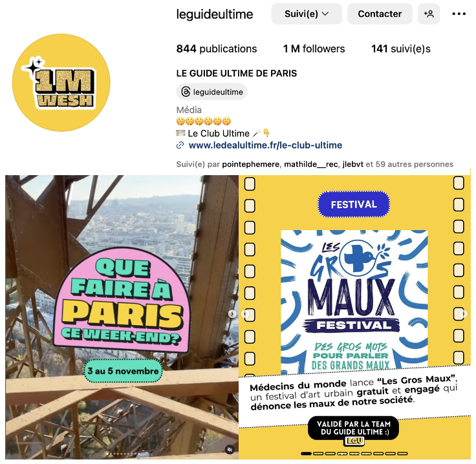This screenshot has width=476, height=464.
Task: Open the Que faire à Paris post thumbnail
Action: point(122,317)
